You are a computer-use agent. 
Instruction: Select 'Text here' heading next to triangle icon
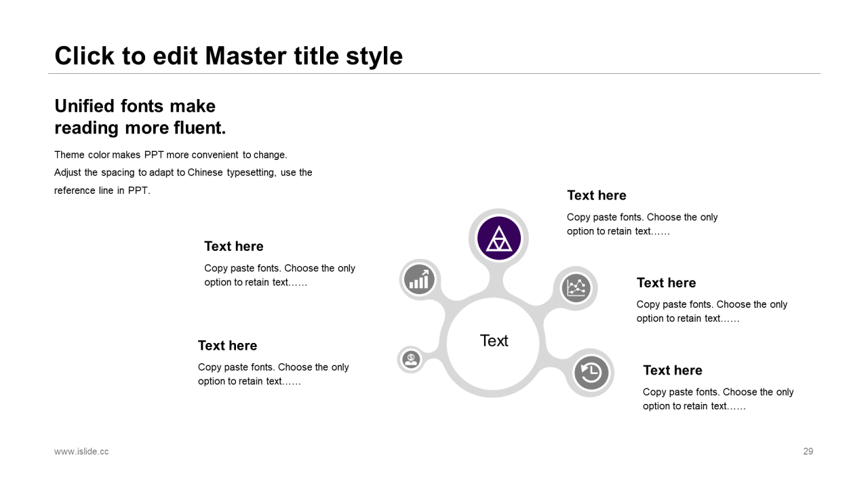(597, 195)
